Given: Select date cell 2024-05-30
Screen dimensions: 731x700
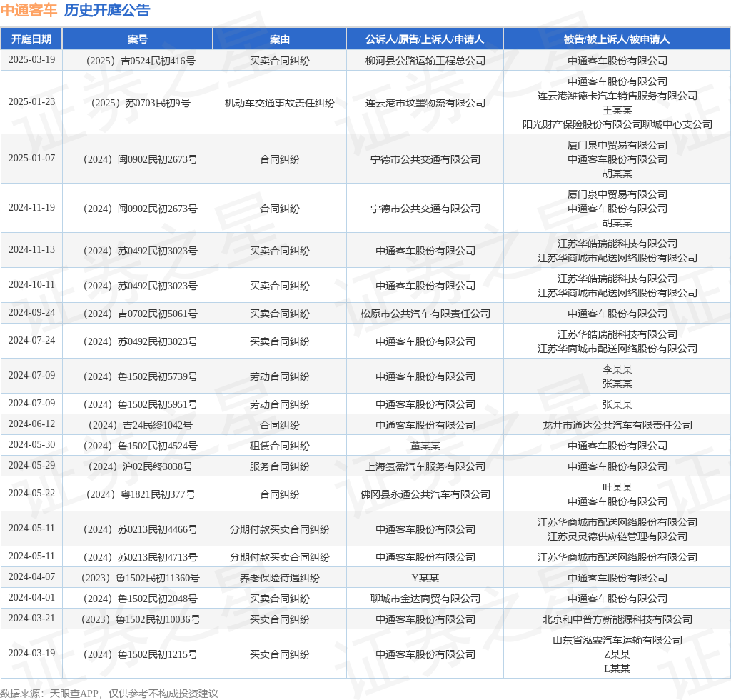Looking at the screenshot, I should 31,444.
